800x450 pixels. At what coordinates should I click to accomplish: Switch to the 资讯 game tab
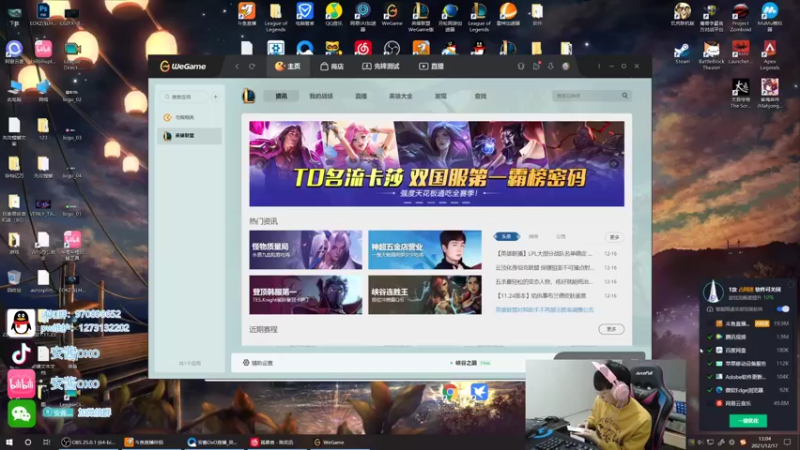click(x=281, y=96)
